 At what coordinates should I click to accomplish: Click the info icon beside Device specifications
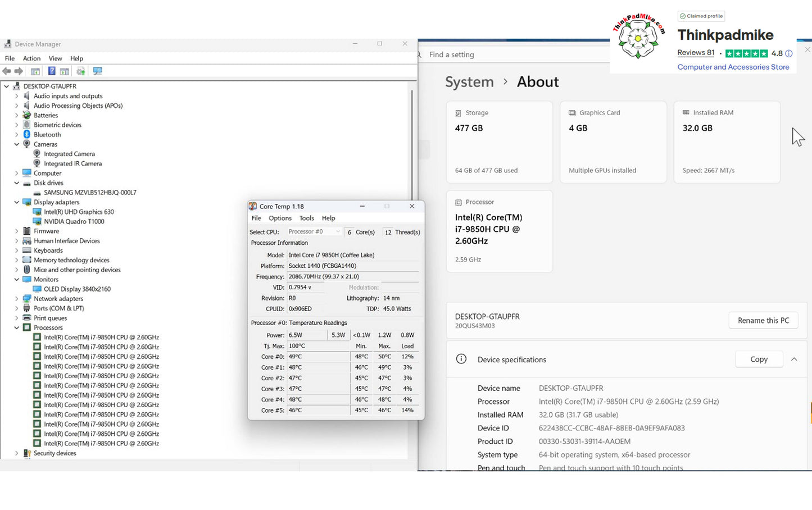coord(461,359)
